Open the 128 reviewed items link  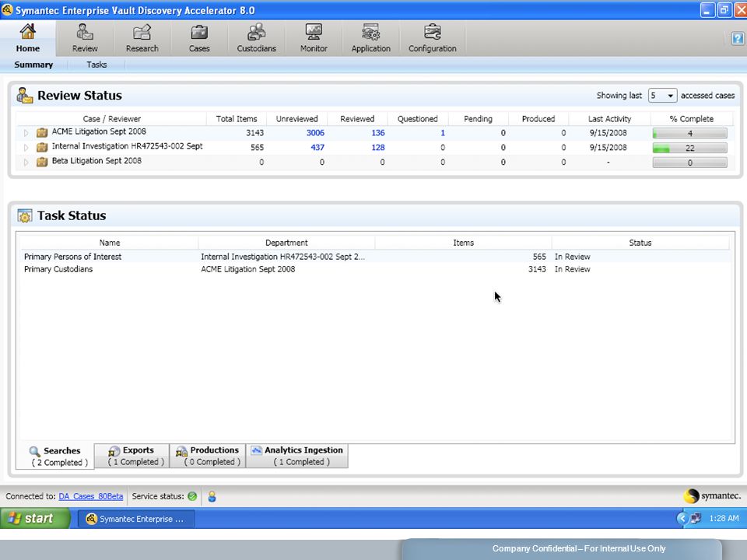[378, 148]
